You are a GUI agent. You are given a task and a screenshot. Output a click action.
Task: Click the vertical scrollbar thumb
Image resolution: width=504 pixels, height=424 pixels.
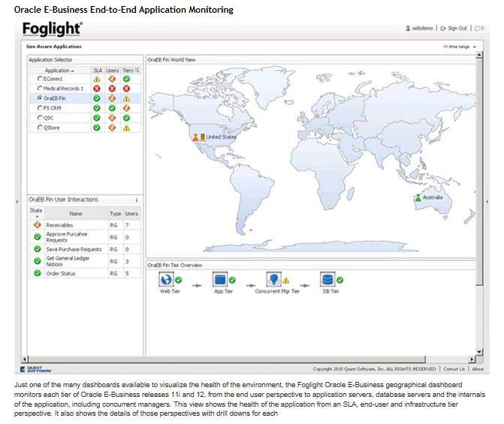[x=479, y=171]
